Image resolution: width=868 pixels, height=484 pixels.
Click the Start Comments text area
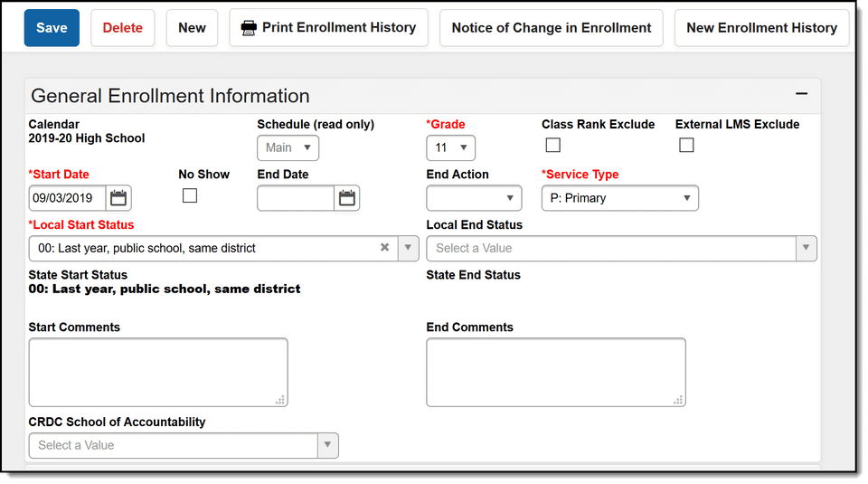(158, 372)
